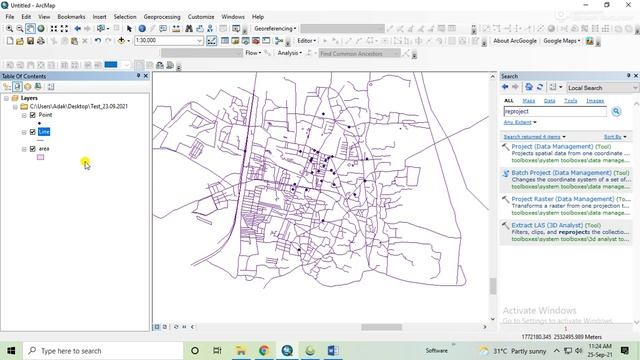Save the map document
This screenshot has width=640, height=360.
click(30, 41)
